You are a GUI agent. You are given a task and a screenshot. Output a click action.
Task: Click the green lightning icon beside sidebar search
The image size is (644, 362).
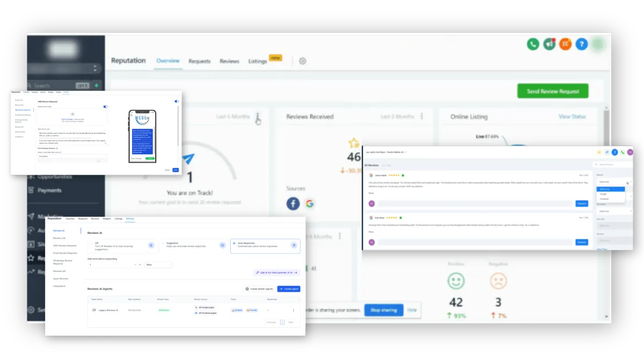(x=96, y=85)
